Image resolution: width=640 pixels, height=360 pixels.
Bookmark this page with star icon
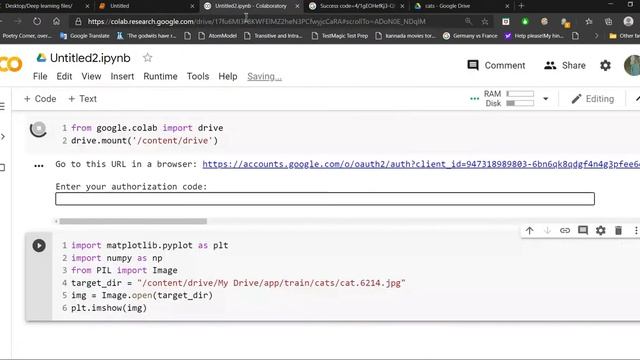[484, 21]
